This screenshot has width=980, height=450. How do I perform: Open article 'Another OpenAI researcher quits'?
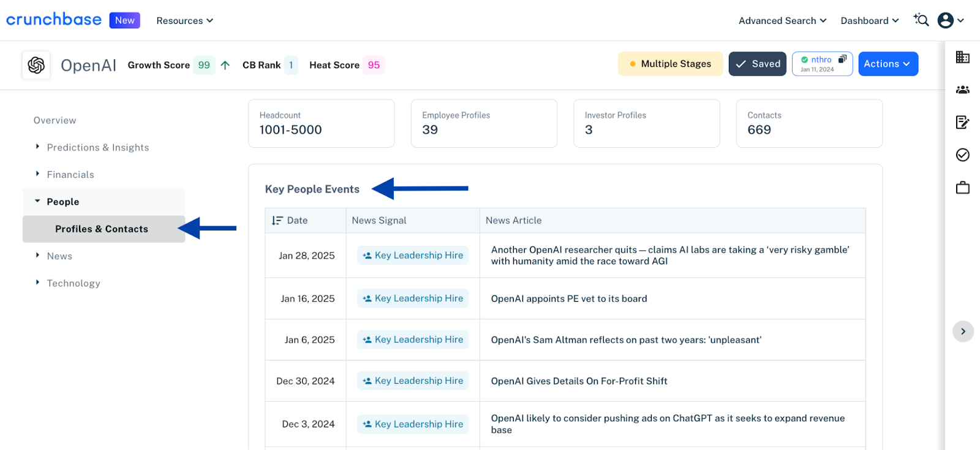pos(670,255)
